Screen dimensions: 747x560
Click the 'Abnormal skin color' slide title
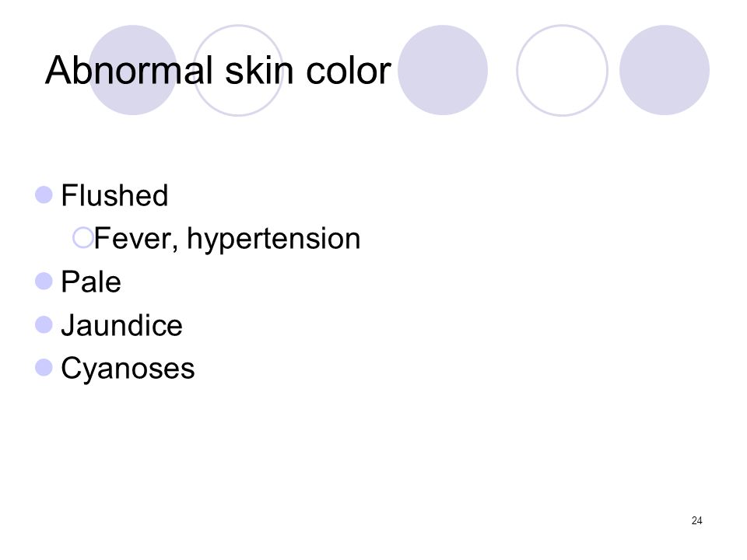(x=218, y=71)
